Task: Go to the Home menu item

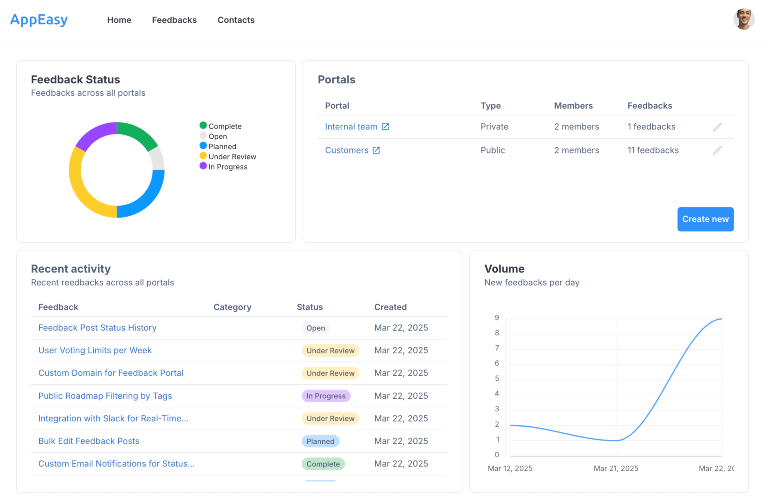Action: point(119,20)
